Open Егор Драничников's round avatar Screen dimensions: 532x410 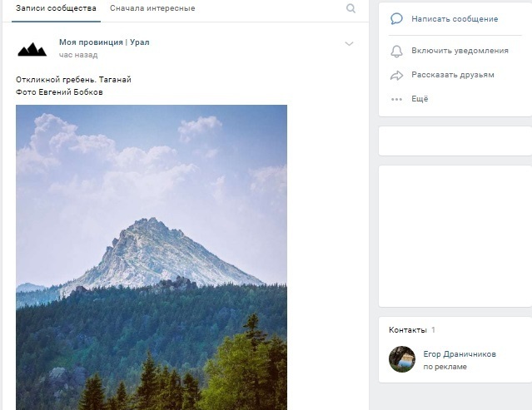pyautogui.click(x=402, y=359)
